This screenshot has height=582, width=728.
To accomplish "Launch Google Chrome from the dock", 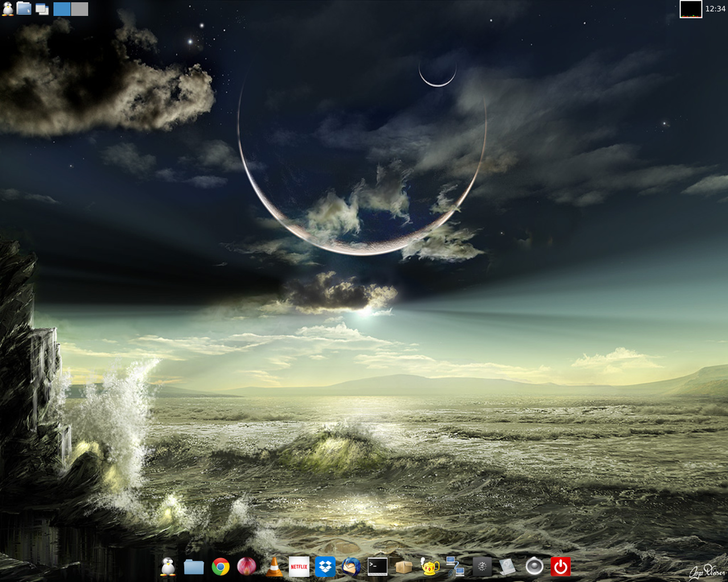I will click(221, 567).
